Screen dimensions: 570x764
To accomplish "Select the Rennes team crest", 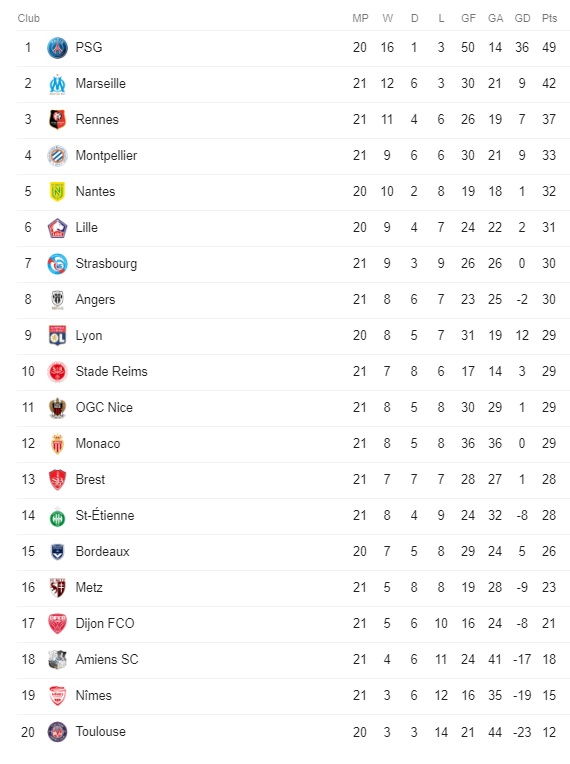I will [57, 119].
